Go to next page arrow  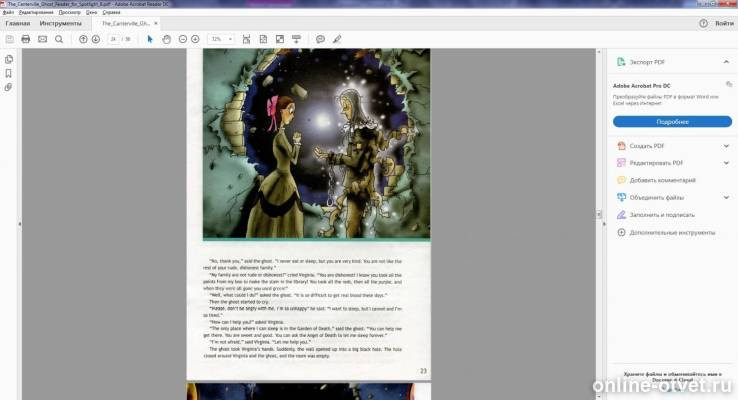tap(96, 39)
